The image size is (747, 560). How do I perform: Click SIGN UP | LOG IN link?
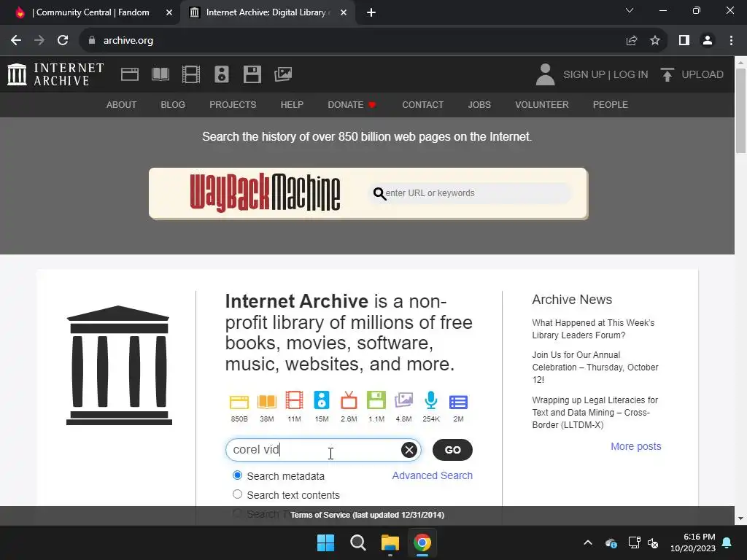click(x=605, y=74)
